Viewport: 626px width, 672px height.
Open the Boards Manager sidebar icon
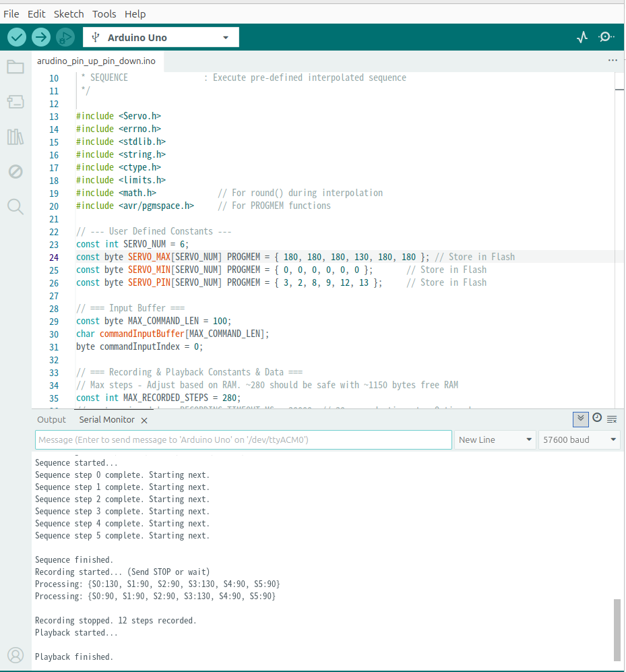[x=15, y=102]
